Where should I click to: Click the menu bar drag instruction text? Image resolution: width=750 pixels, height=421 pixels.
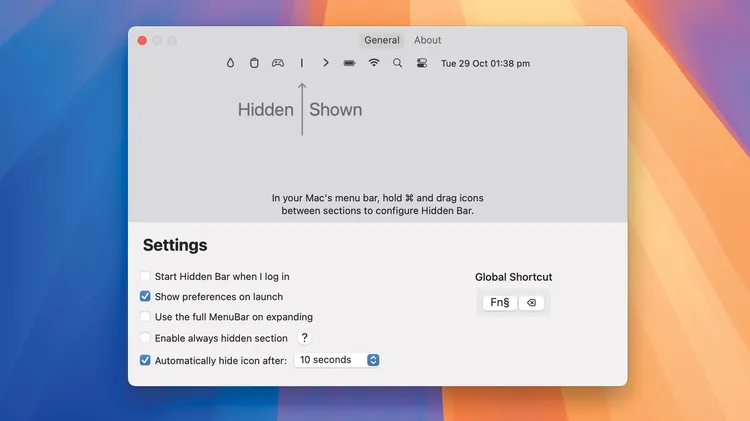click(377, 204)
